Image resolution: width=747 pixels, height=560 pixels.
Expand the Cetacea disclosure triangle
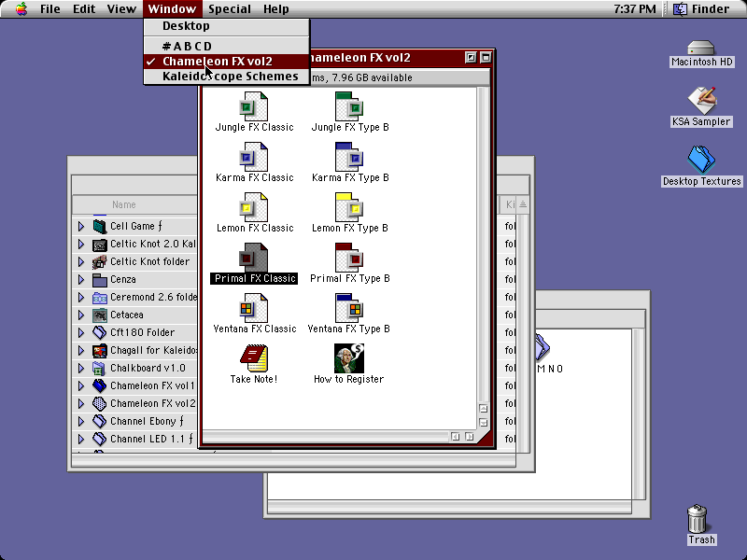click(81, 315)
